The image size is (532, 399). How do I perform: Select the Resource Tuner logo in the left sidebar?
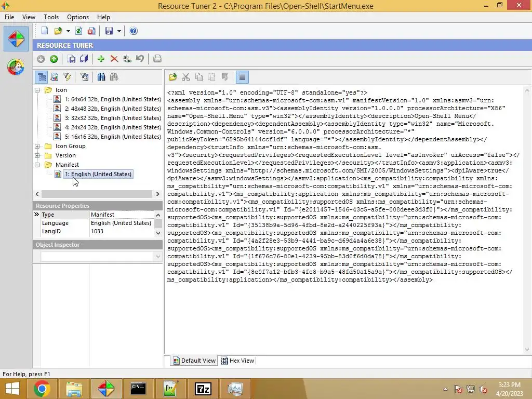[x=16, y=38]
